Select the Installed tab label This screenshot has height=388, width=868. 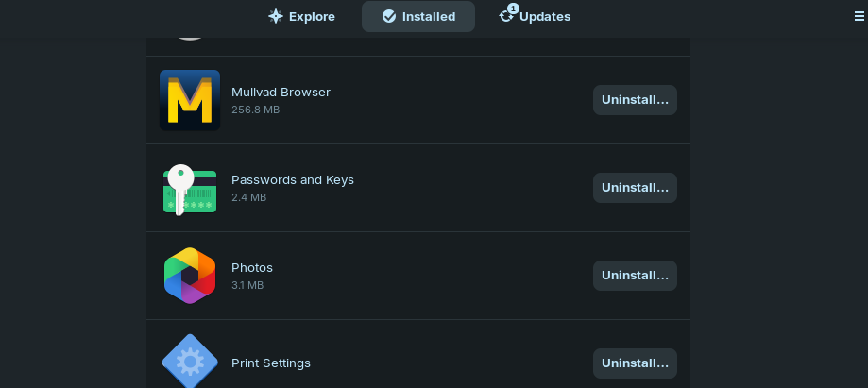point(429,17)
